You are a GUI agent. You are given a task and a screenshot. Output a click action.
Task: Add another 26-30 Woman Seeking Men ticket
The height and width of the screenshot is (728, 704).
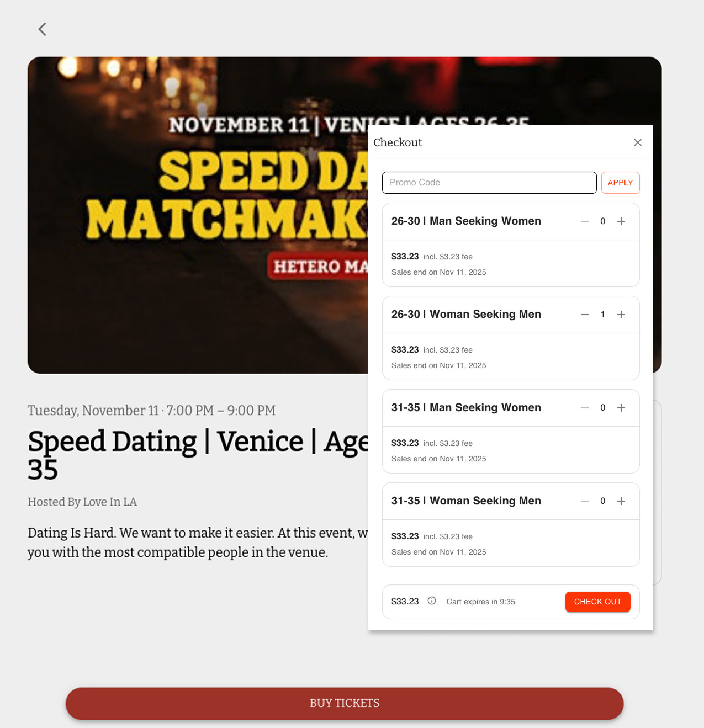click(x=621, y=315)
